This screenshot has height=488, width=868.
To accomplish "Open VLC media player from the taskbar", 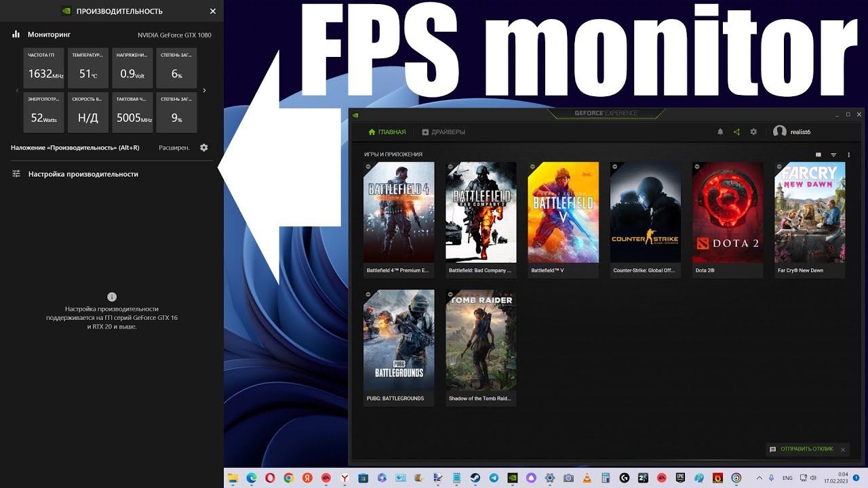I will coord(587,478).
